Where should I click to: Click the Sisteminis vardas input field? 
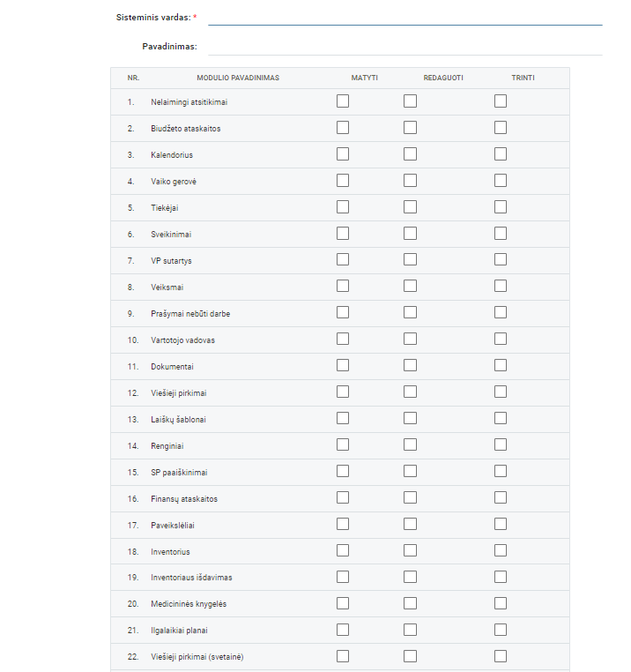click(405, 18)
